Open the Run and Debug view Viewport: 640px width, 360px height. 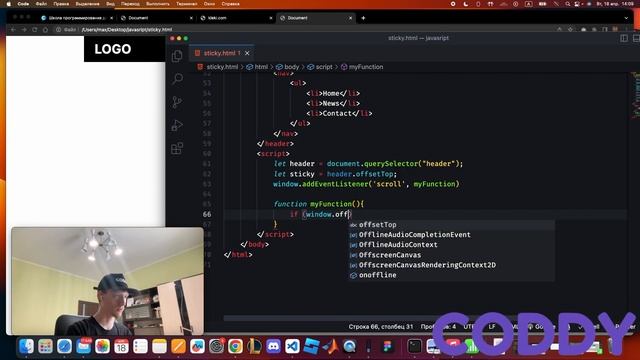pos(177,125)
